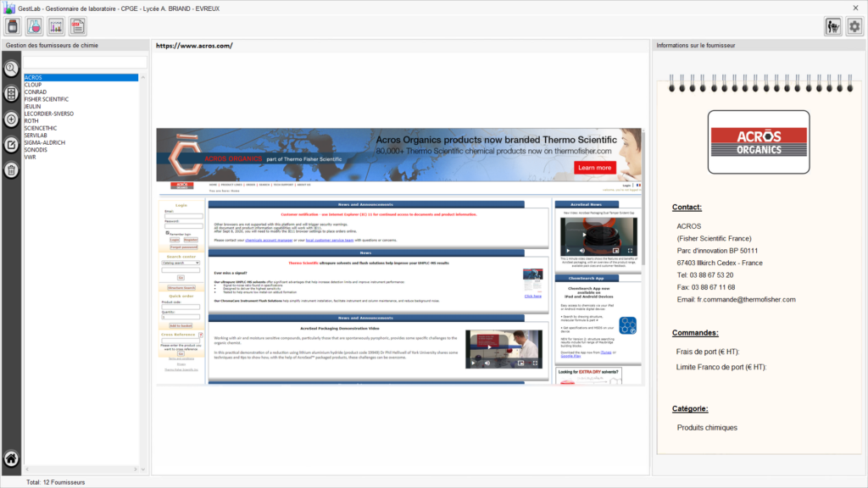
Task: Open the suppliers shopping cart icon
Action: 832,27
